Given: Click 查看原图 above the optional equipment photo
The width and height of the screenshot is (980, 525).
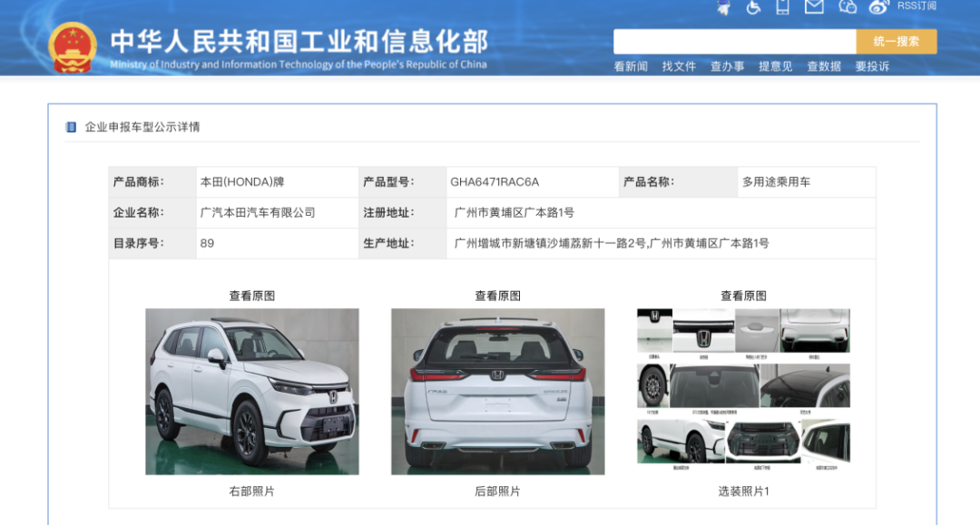Looking at the screenshot, I should pyautogui.click(x=743, y=296).
